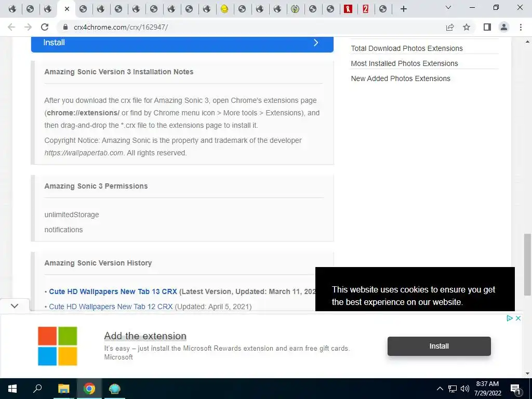
Task: Click the Chrome icon in the taskbar
Action: 89,389
